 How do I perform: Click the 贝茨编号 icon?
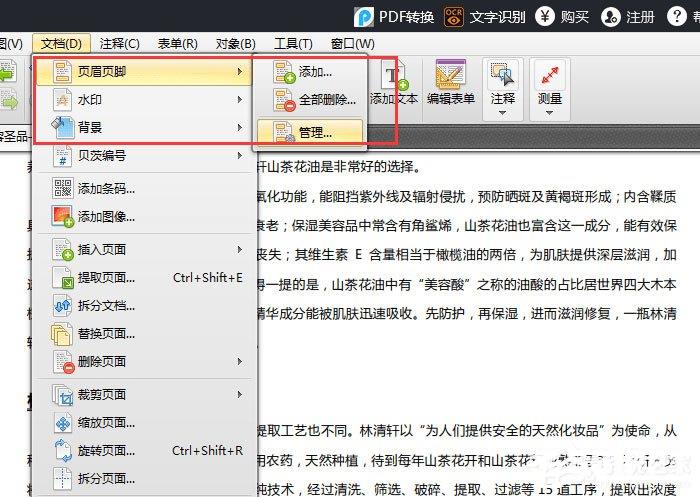click(62, 155)
